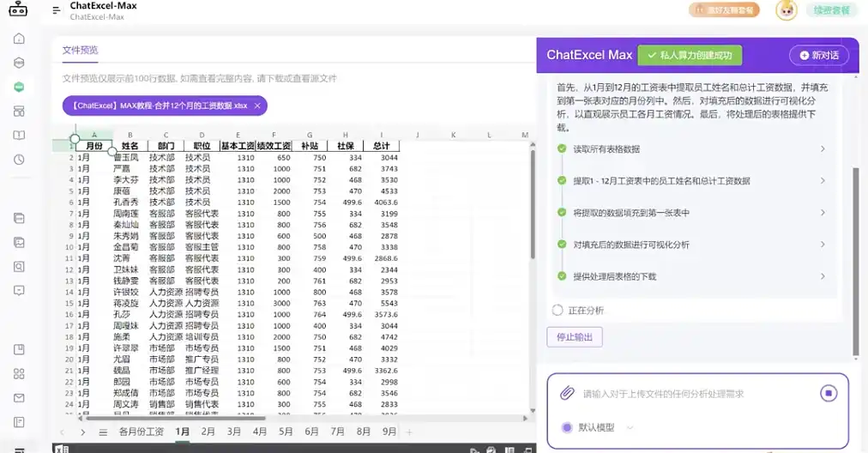
Task: Click the round stop icon in input box
Action: point(829,393)
